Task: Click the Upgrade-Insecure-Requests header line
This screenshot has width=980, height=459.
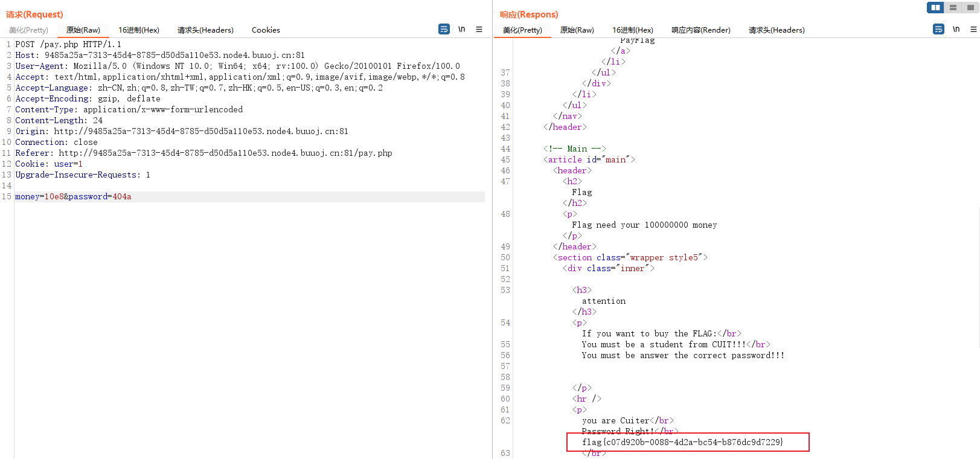Action: click(83, 175)
